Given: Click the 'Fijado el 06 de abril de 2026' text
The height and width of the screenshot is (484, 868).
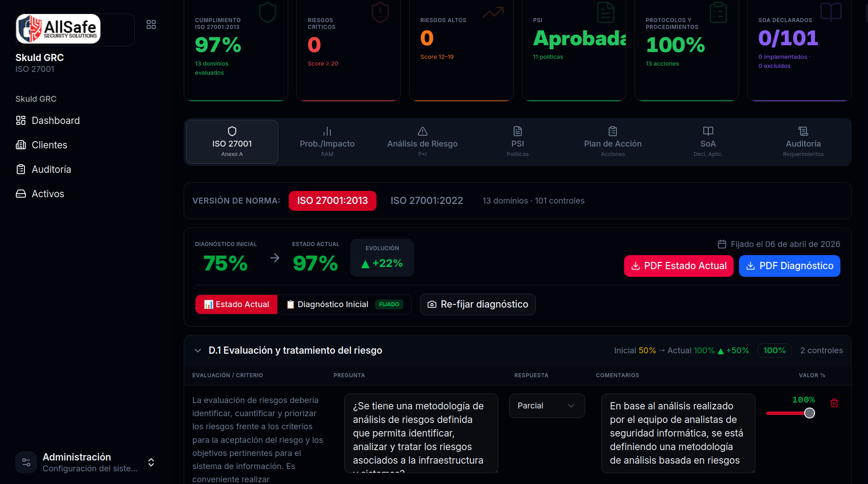Looking at the screenshot, I should tap(786, 244).
